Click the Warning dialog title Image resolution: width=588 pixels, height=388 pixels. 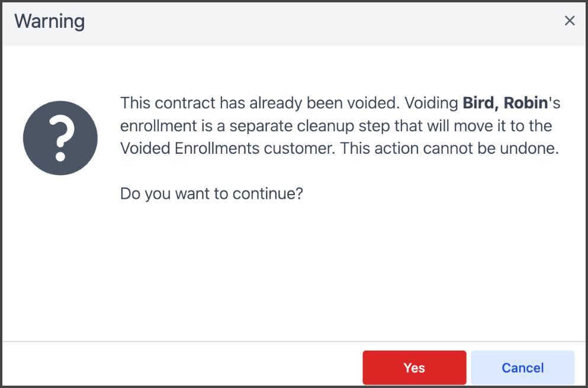click(x=50, y=22)
